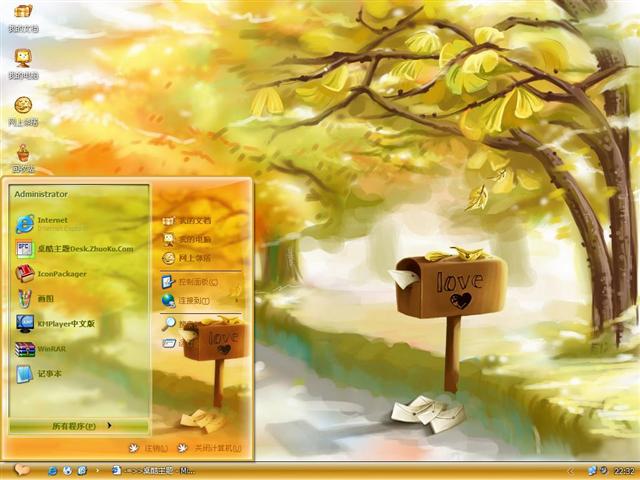Click the magnifier search icon in the Start menu
The width and height of the screenshot is (640, 480).
click(168, 324)
